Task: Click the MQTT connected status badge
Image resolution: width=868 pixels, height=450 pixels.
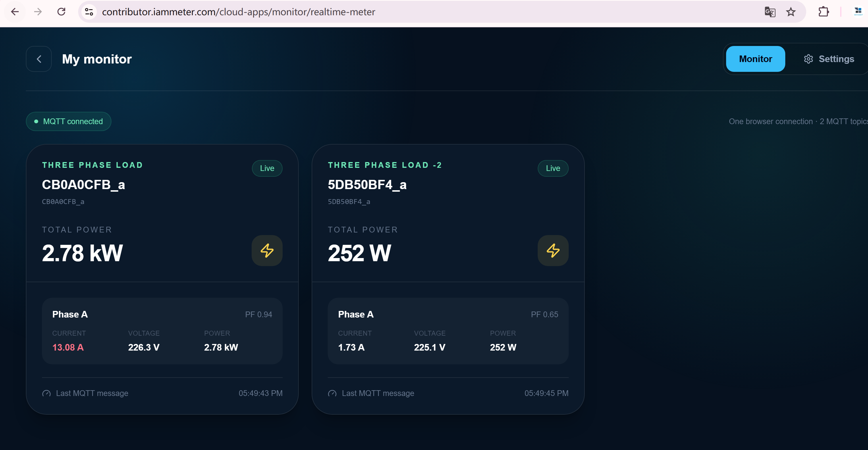Action: (68, 121)
